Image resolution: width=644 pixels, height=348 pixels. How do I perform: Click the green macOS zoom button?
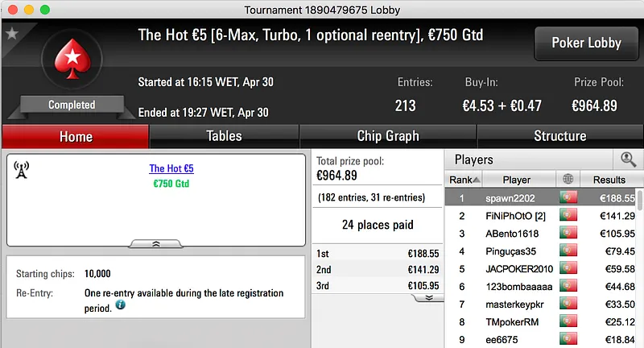click(44, 10)
